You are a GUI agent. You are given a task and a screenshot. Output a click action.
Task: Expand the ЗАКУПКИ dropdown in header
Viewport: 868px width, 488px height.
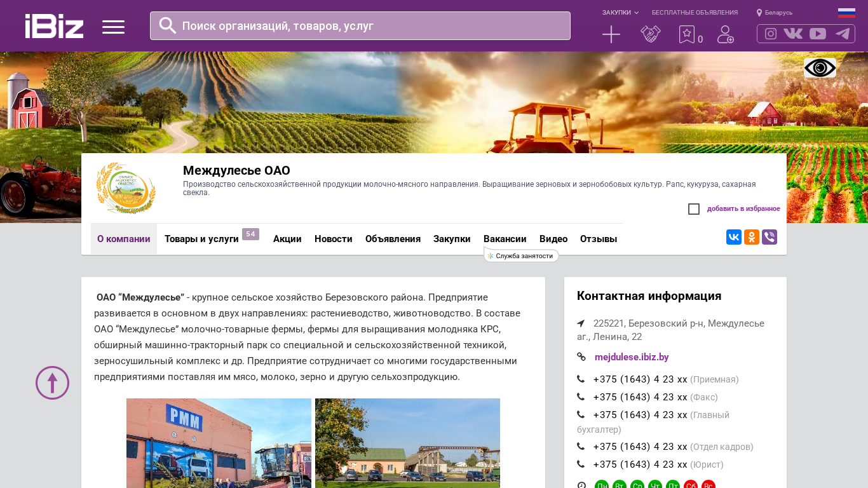tap(620, 13)
